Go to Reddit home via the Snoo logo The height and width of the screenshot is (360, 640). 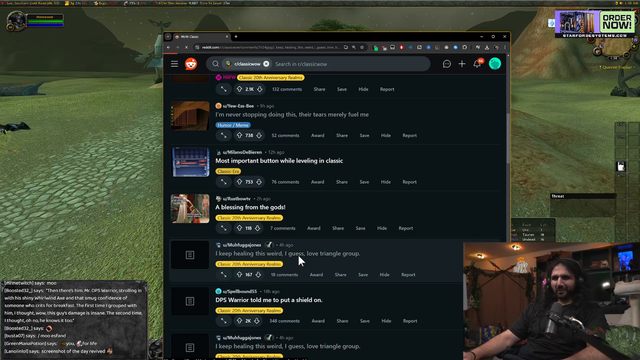[x=191, y=64]
